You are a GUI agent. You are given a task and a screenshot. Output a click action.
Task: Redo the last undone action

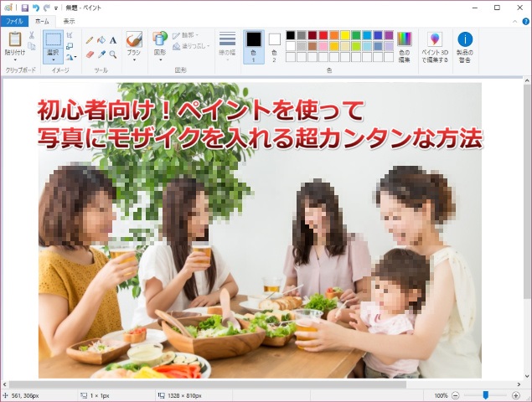click(x=46, y=8)
